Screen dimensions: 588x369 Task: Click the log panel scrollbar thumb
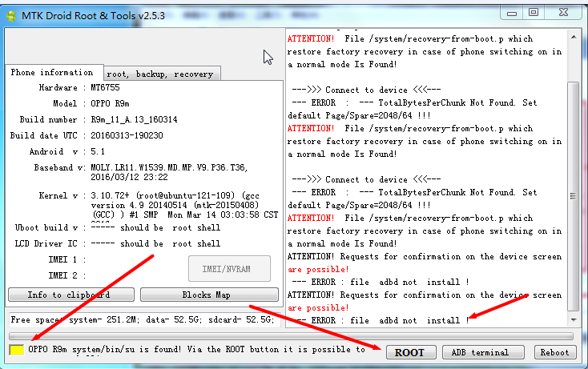(574, 196)
